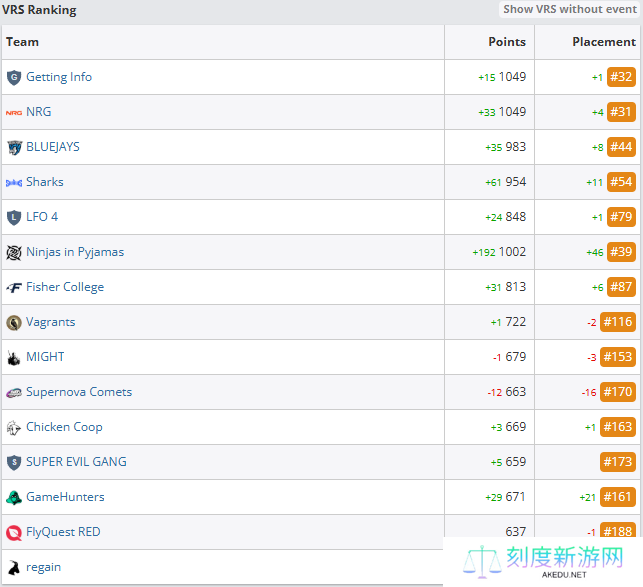Click the #153 placement badge
The width and height of the screenshot is (643, 587).
coord(618,357)
